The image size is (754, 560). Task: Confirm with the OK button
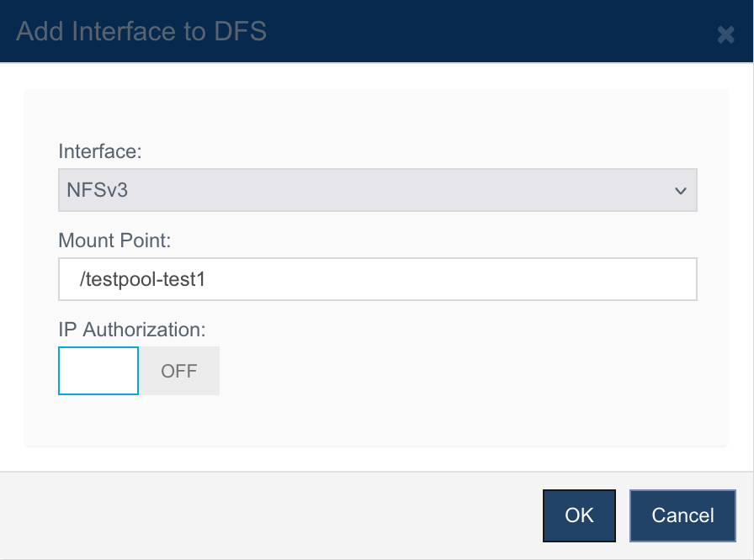(579, 515)
